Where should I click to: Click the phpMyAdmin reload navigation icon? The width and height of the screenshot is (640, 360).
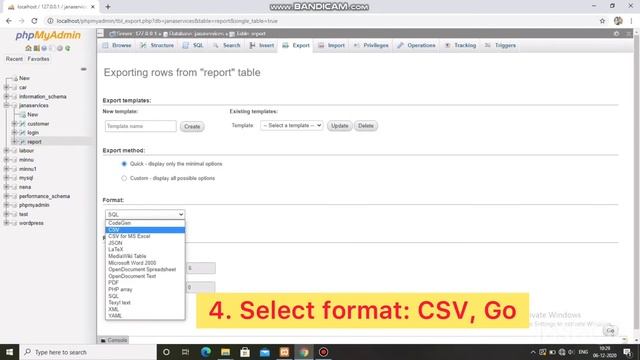(68, 48)
